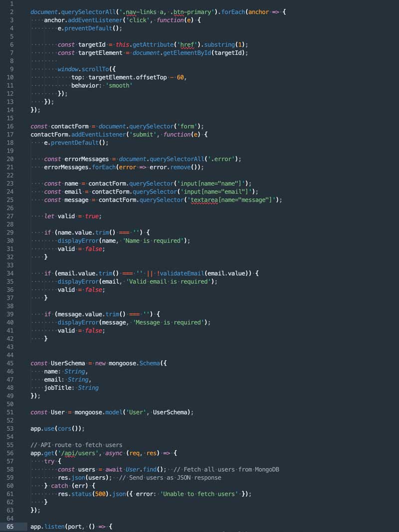The width and height of the screenshot is (399, 532).
Task: Click 'mongoose.model' on line 51
Action: point(98,412)
